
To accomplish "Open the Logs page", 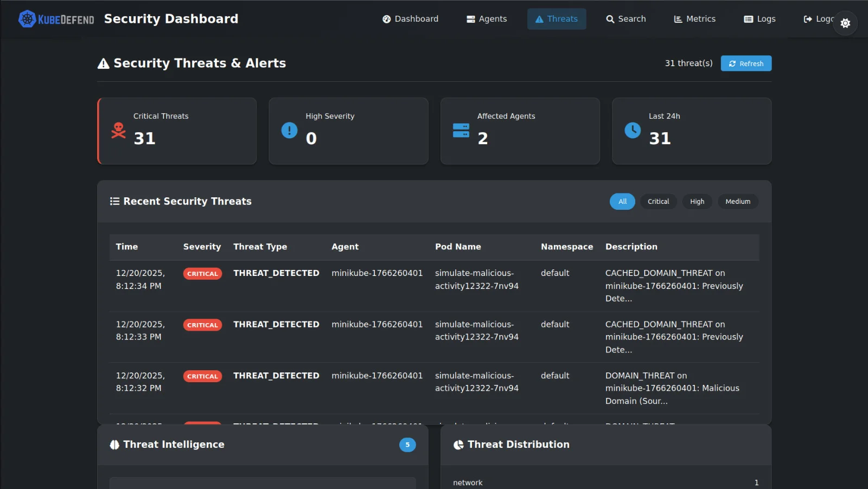I will [x=759, y=19].
